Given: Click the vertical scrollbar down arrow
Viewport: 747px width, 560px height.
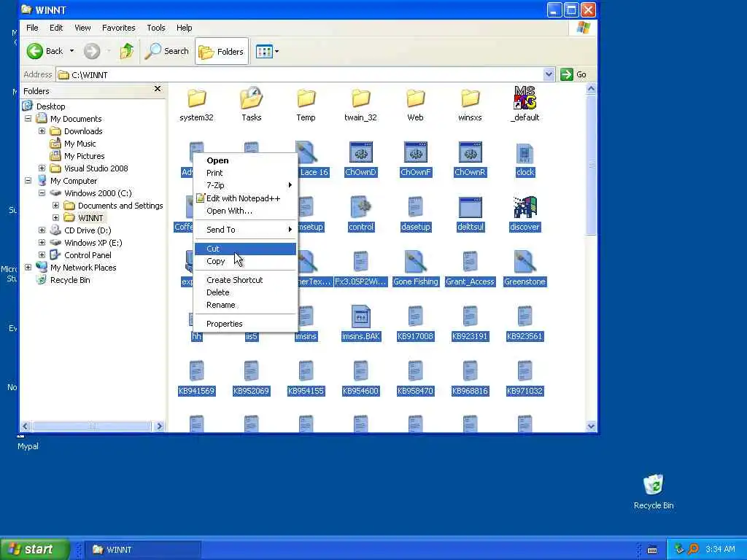Looking at the screenshot, I should pyautogui.click(x=591, y=426).
